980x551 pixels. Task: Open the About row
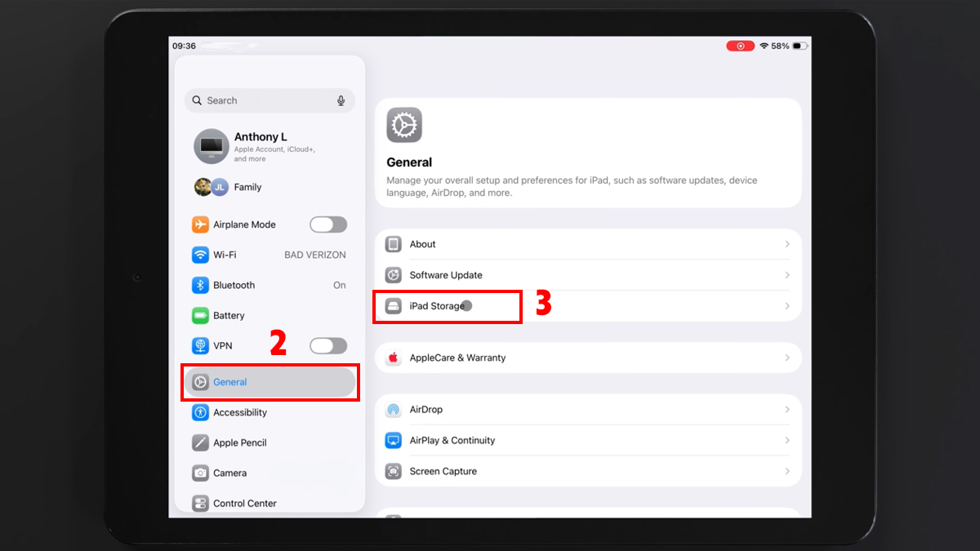click(588, 244)
